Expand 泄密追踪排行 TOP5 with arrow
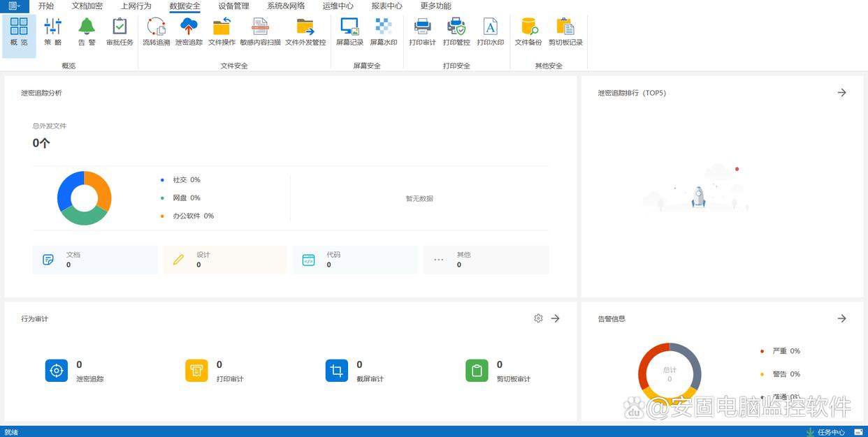The width and height of the screenshot is (868, 437). coord(841,93)
